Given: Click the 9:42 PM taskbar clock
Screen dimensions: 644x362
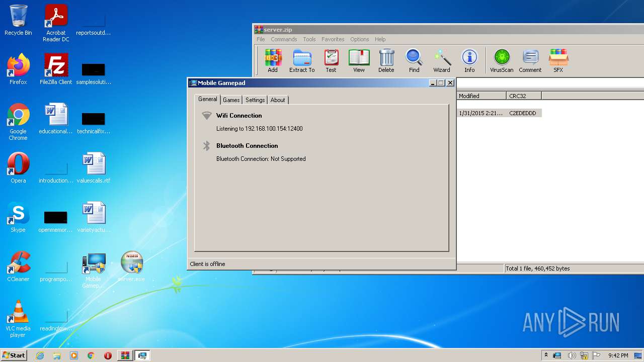Looking at the screenshot, I should coord(618,355).
